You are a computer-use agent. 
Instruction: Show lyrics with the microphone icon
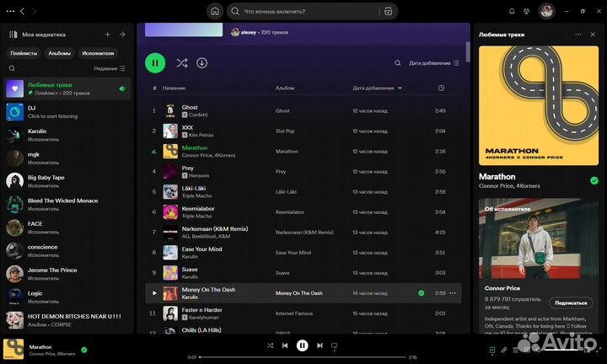click(x=503, y=350)
